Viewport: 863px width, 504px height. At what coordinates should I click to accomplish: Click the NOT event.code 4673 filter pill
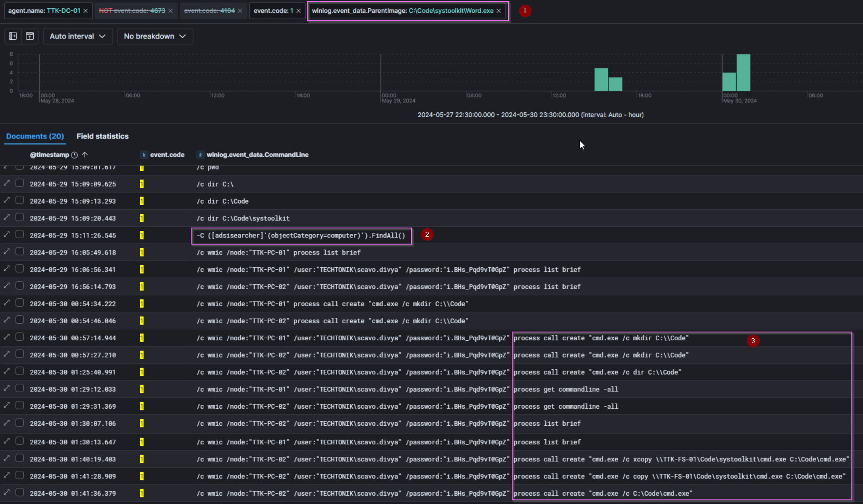point(132,11)
